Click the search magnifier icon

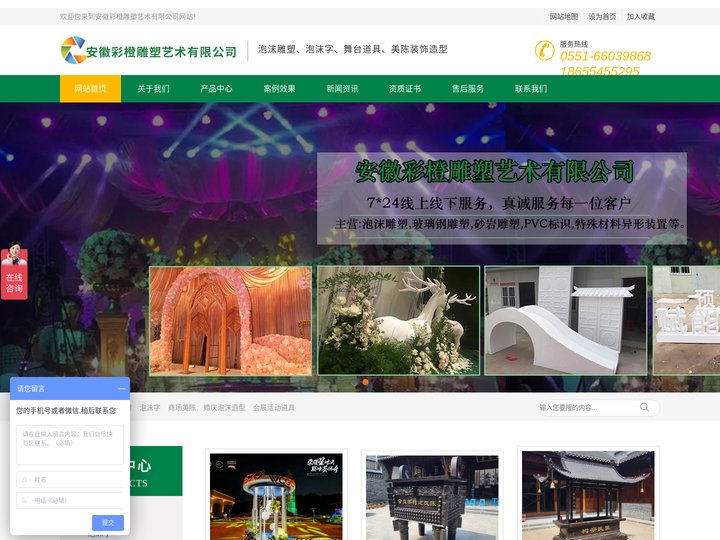pos(644,407)
